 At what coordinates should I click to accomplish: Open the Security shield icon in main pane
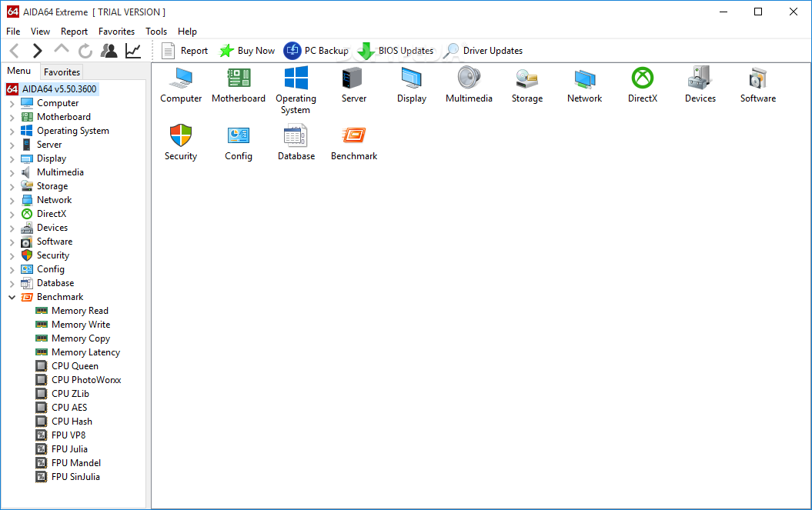[181, 135]
